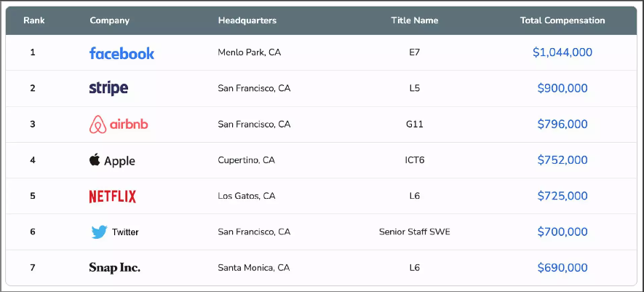Click the $700,000 Twitter compensation
Screen dimensions: 644x292
tap(562, 232)
